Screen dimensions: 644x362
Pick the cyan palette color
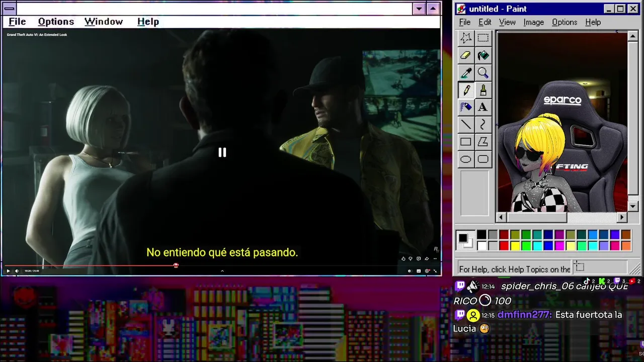pyautogui.click(x=537, y=246)
